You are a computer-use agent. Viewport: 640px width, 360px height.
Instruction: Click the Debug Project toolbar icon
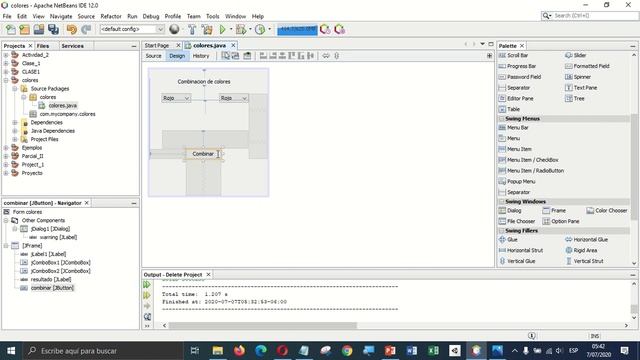(241, 29)
